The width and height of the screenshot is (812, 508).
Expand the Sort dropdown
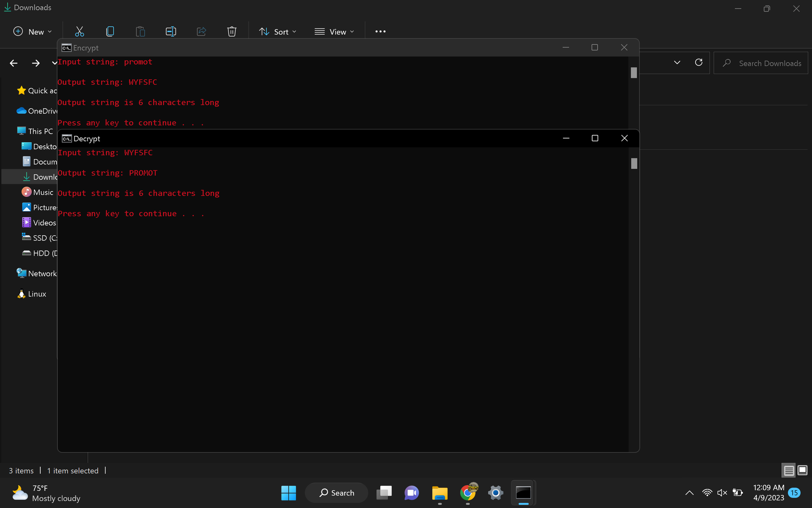(278, 31)
